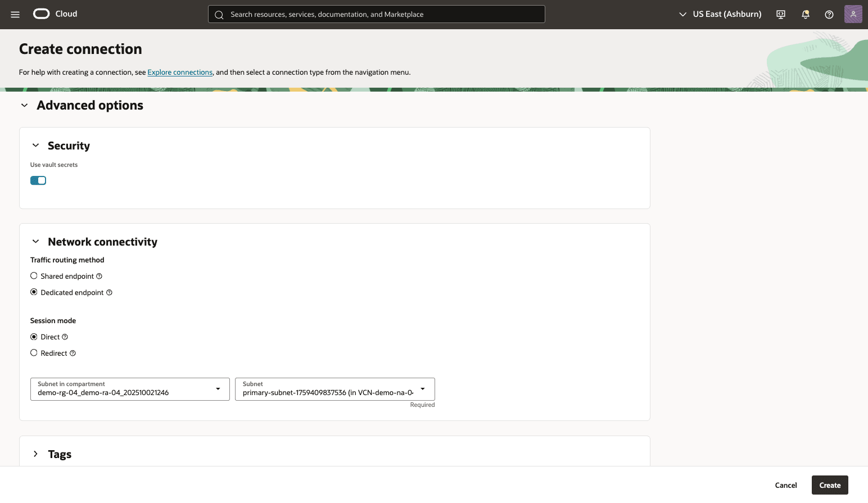Open the notifications bell

point(805,14)
